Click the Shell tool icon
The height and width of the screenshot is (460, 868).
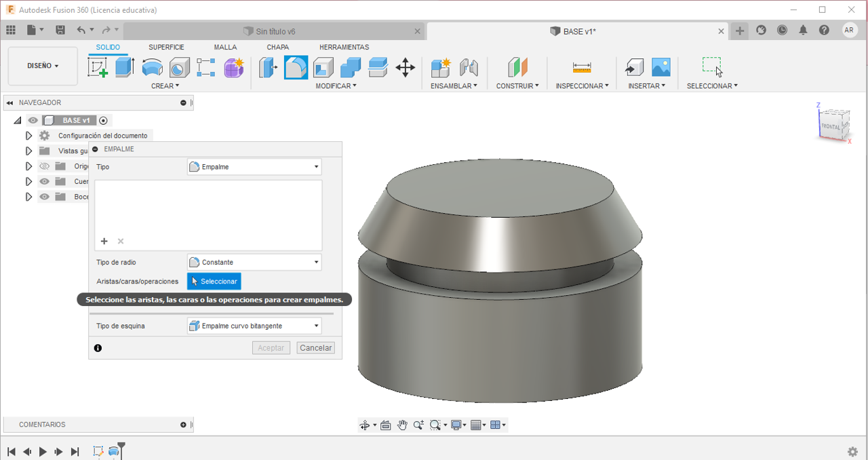(323, 67)
